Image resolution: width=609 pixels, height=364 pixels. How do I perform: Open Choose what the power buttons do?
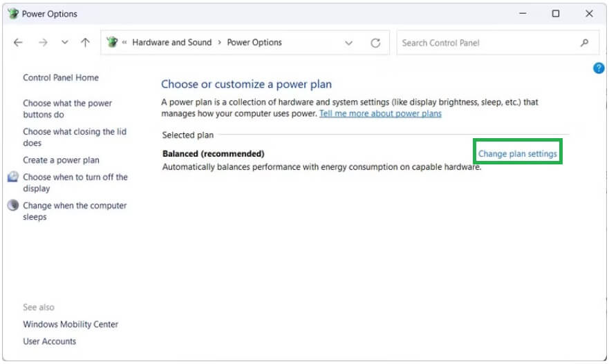tap(67, 108)
